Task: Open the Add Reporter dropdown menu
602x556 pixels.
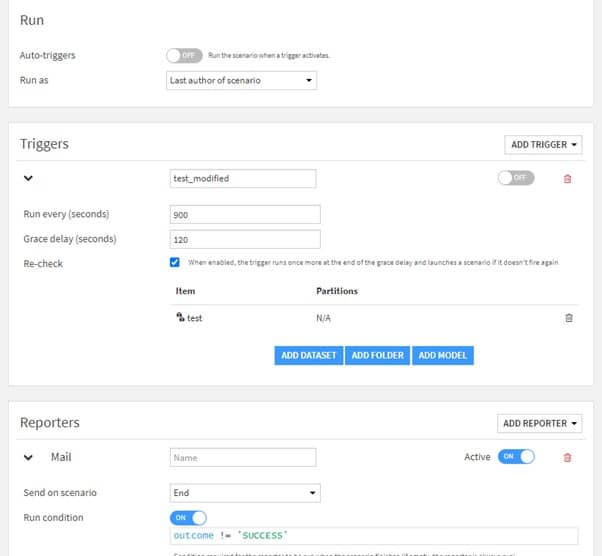Action: coord(540,423)
